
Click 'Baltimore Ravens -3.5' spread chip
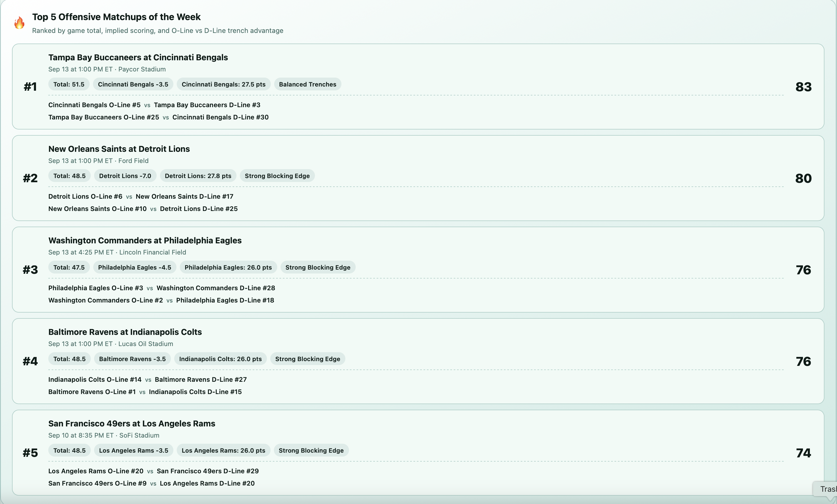tap(133, 359)
